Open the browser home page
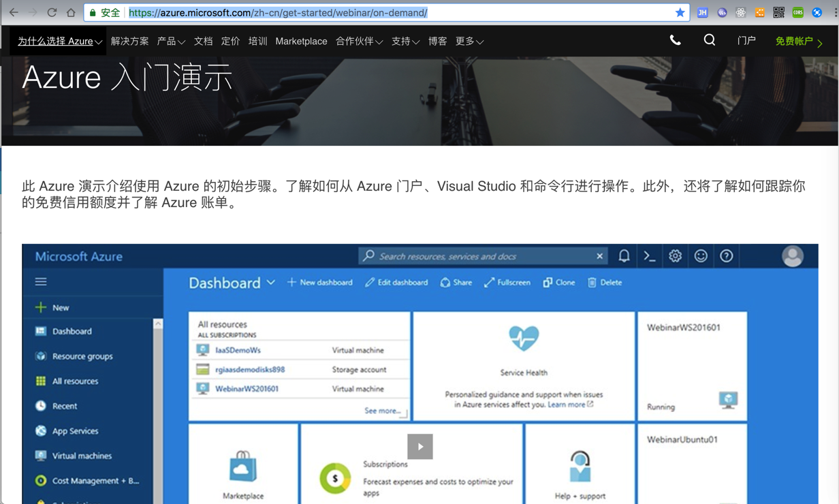839x504 pixels. (x=71, y=12)
